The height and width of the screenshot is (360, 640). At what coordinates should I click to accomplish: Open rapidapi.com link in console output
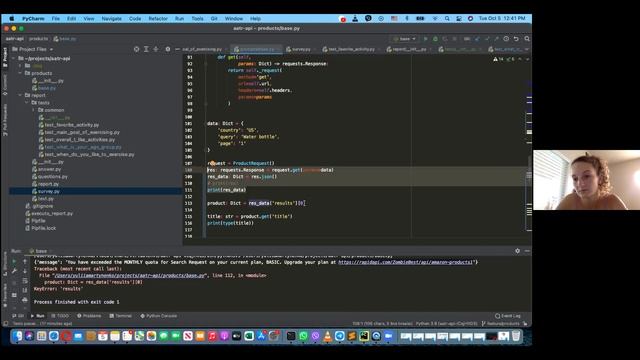point(405,262)
